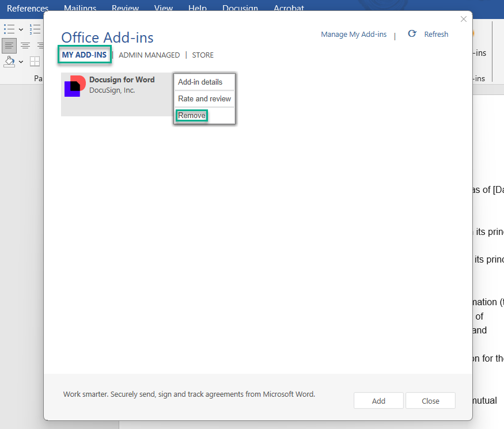
Task: Switch to the ADMIN MANAGED tab
Action: point(149,55)
